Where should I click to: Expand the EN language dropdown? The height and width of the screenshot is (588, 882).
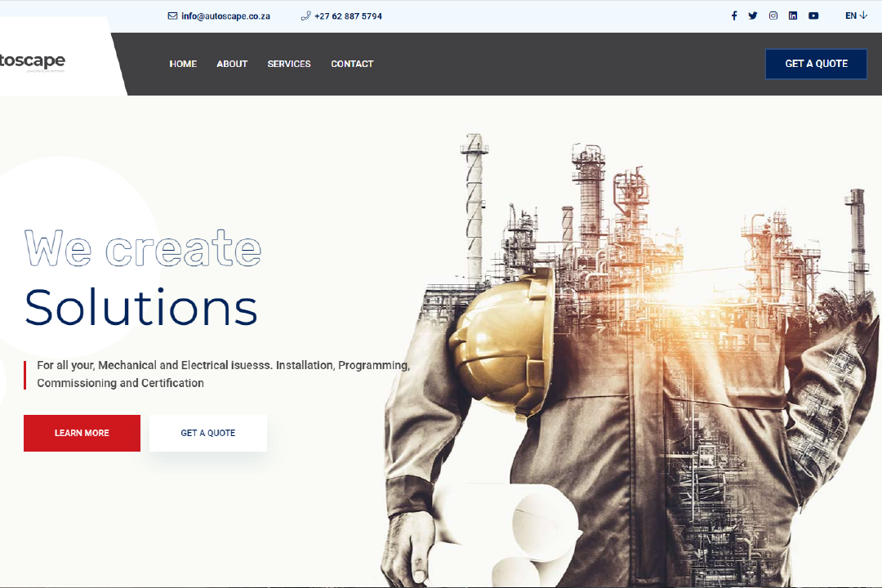pyautogui.click(x=856, y=16)
